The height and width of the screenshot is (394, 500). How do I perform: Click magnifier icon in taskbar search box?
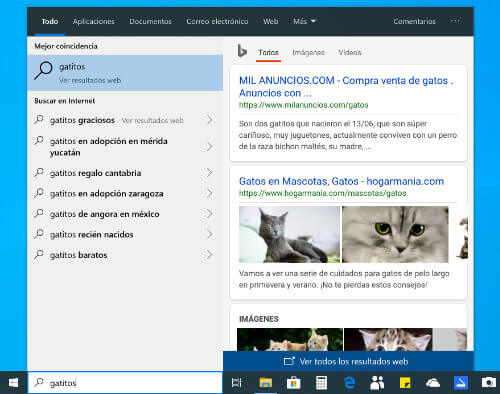(x=39, y=382)
